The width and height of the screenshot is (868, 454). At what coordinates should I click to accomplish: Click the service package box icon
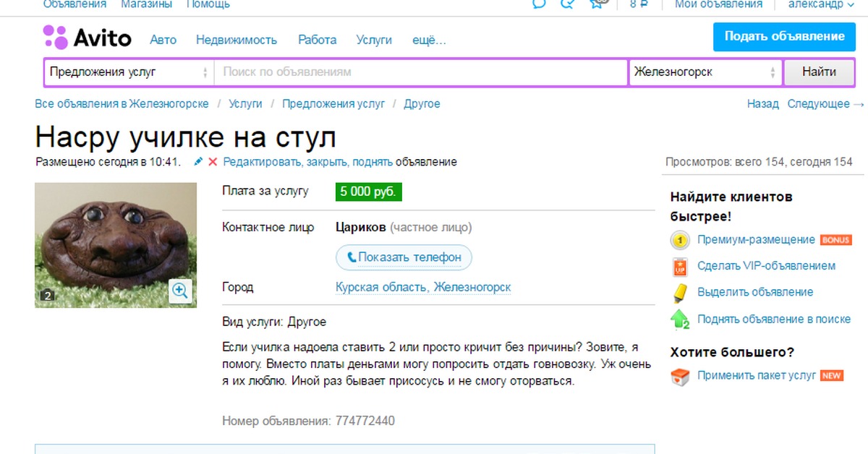point(679,376)
